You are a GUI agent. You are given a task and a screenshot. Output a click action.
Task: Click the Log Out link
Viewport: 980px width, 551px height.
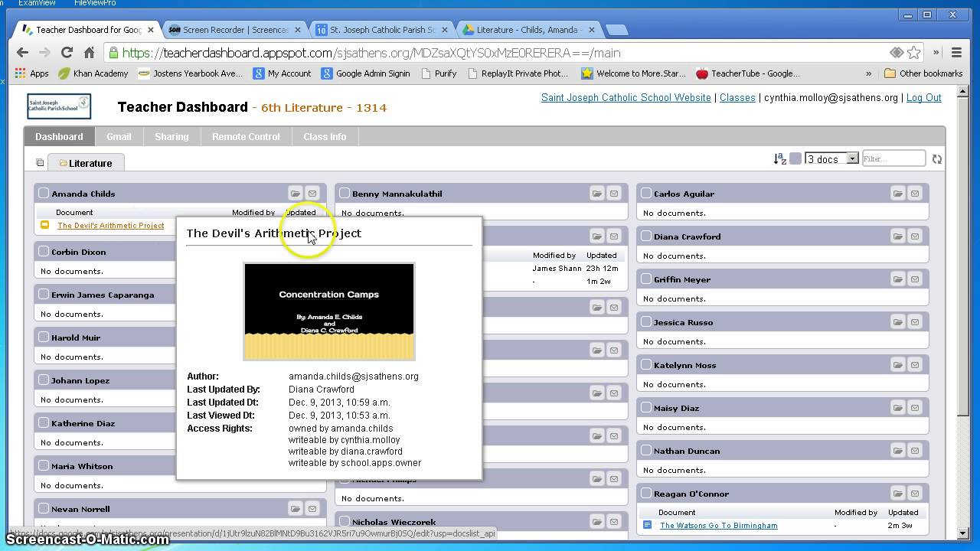click(923, 97)
